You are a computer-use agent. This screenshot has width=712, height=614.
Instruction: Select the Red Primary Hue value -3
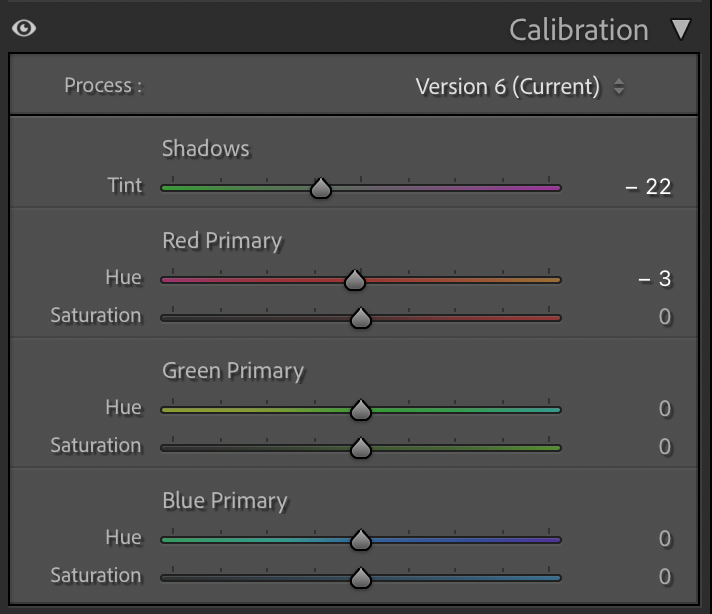tap(655, 278)
